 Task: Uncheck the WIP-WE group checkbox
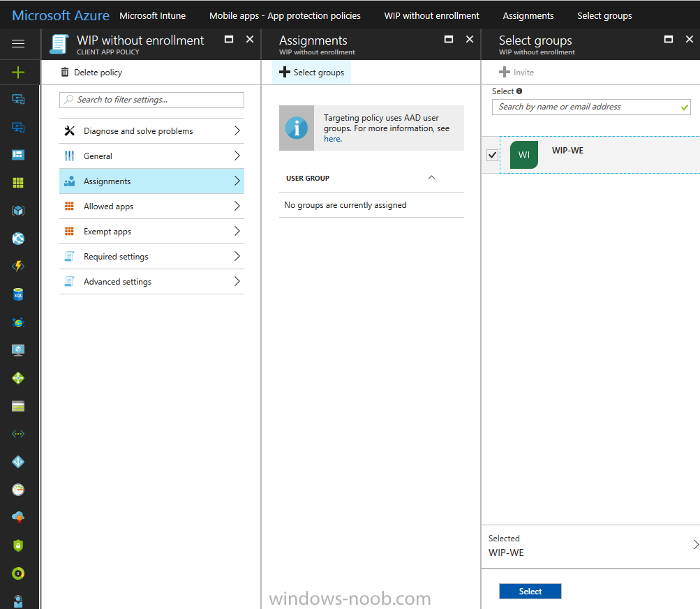pyautogui.click(x=492, y=155)
